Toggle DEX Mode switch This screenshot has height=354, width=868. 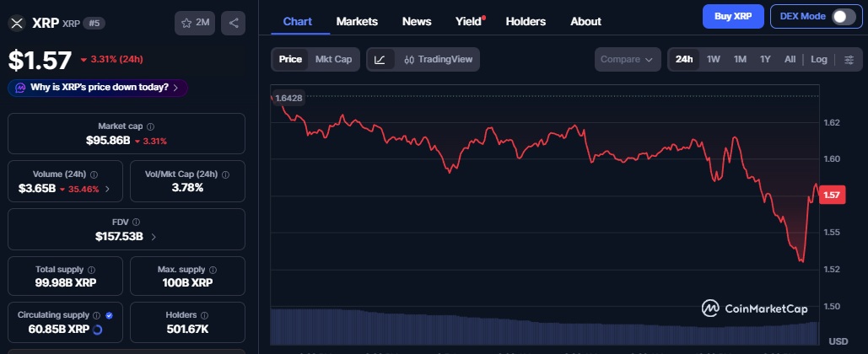844,17
